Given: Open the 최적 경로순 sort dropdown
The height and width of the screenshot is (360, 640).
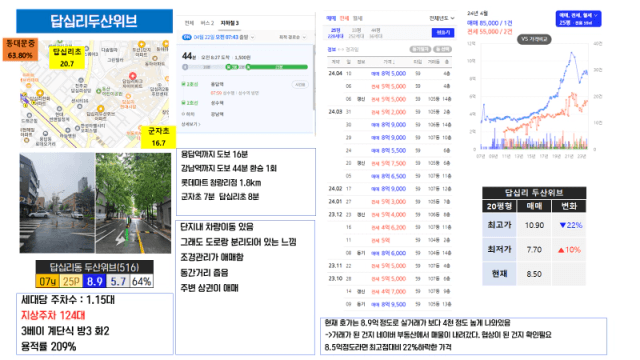Looking at the screenshot, I should (292, 37).
